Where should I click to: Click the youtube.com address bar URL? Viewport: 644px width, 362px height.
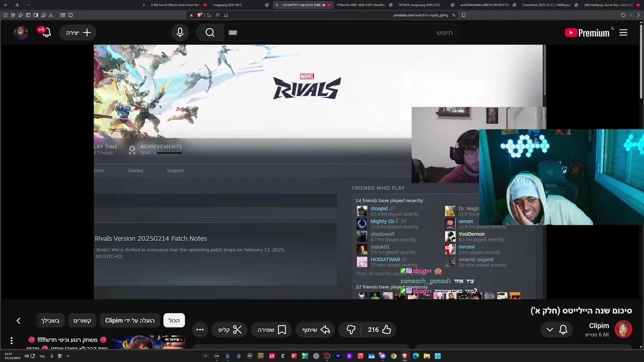[x=421, y=15]
